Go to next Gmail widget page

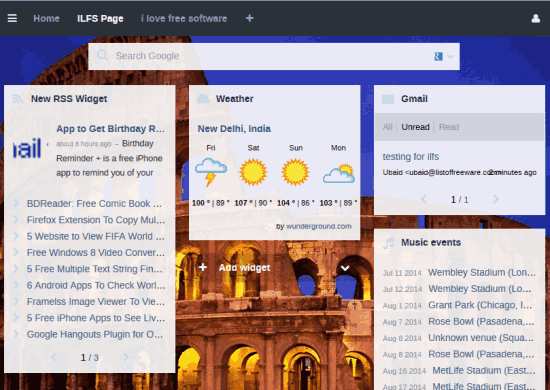point(496,199)
